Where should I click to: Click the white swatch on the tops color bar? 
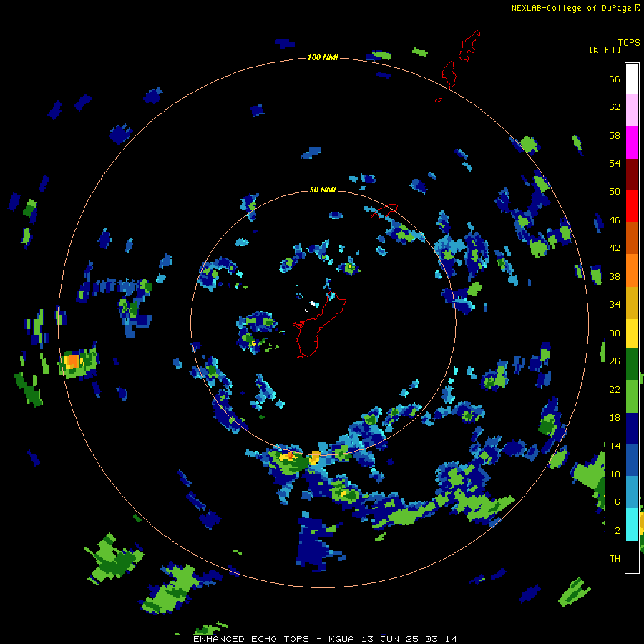click(632, 79)
